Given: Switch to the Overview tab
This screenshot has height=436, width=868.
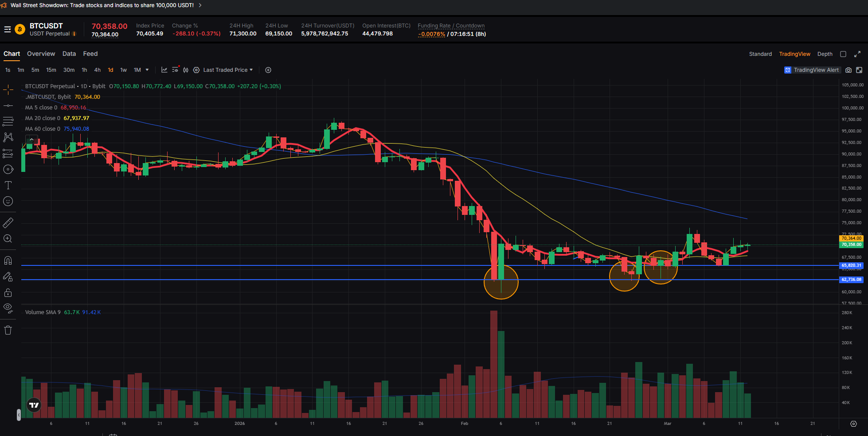Looking at the screenshot, I should click(x=41, y=54).
